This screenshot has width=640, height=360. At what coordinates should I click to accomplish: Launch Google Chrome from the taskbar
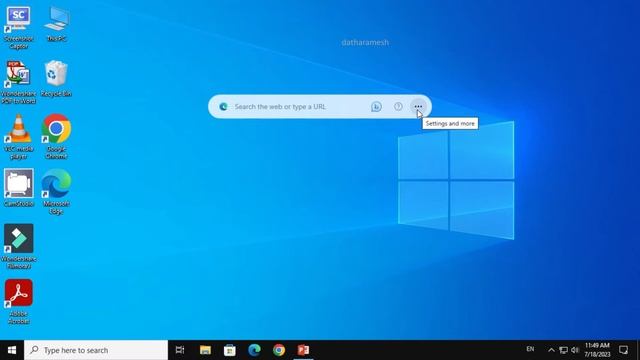coord(279,350)
